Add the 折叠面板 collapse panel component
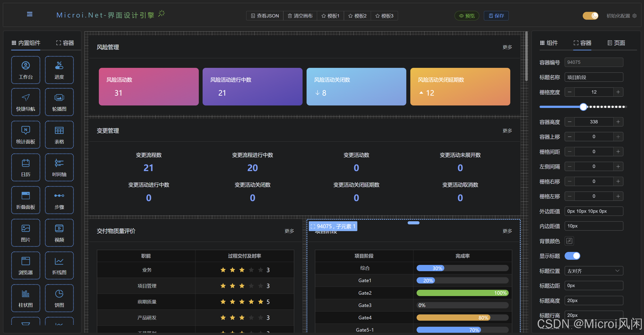The height and width of the screenshot is (335, 644). pyautogui.click(x=25, y=200)
